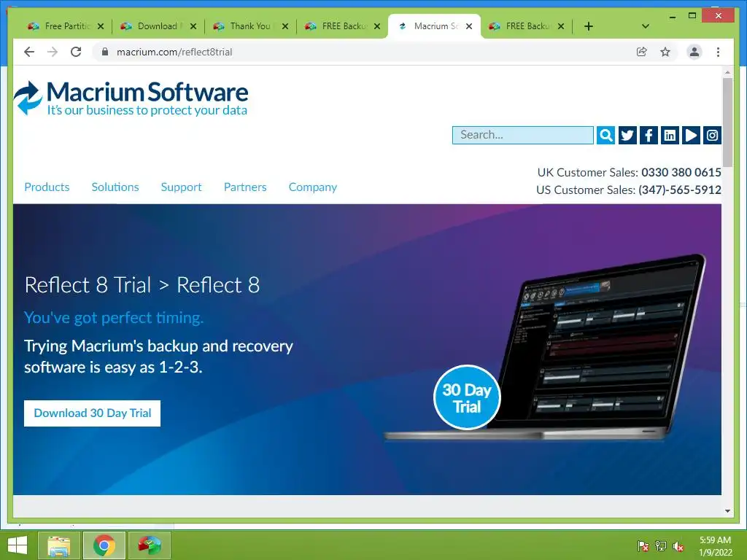Close the active Macrium Software tab
Screen dimensions: 747x560
(x=469, y=26)
